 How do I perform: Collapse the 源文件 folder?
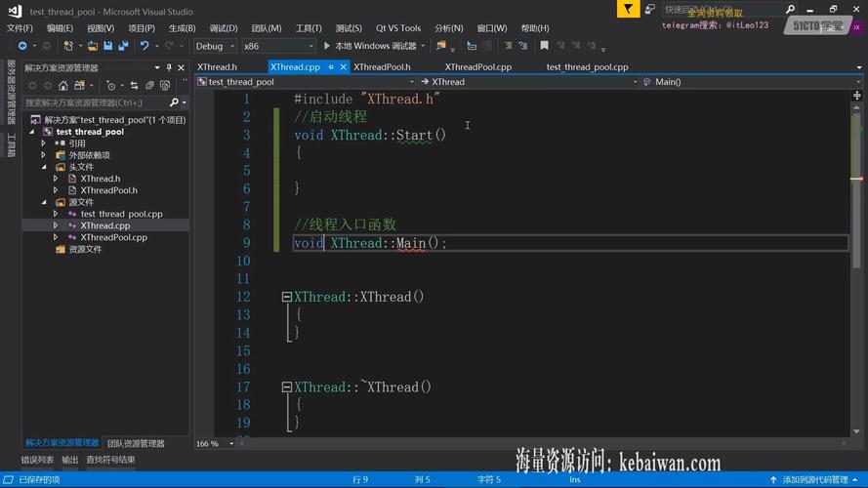coord(44,202)
